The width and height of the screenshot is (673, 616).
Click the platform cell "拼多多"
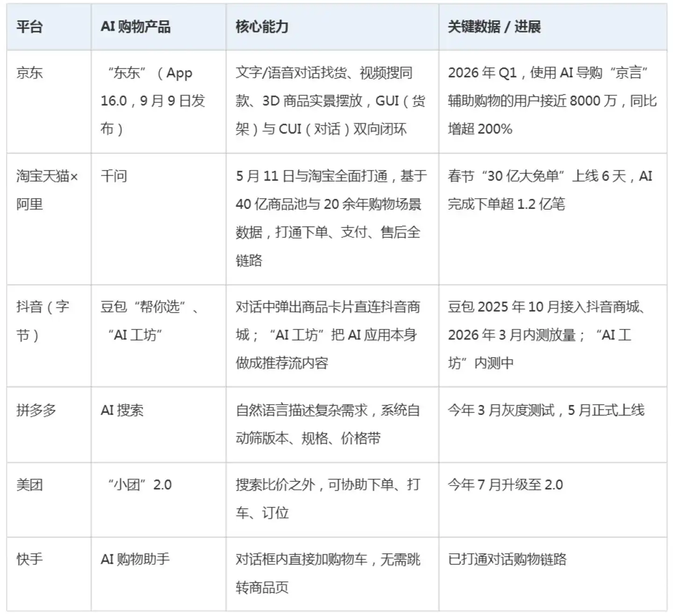(x=49, y=424)
